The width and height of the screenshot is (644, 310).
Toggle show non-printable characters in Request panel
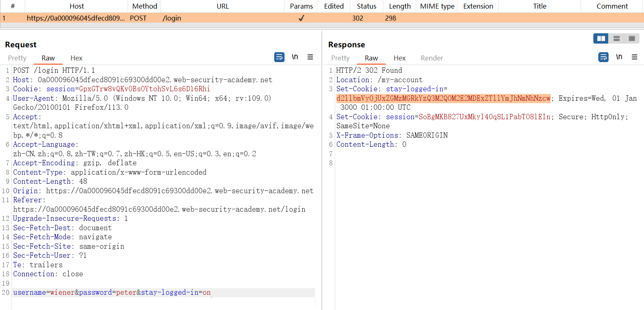[295, 57]
